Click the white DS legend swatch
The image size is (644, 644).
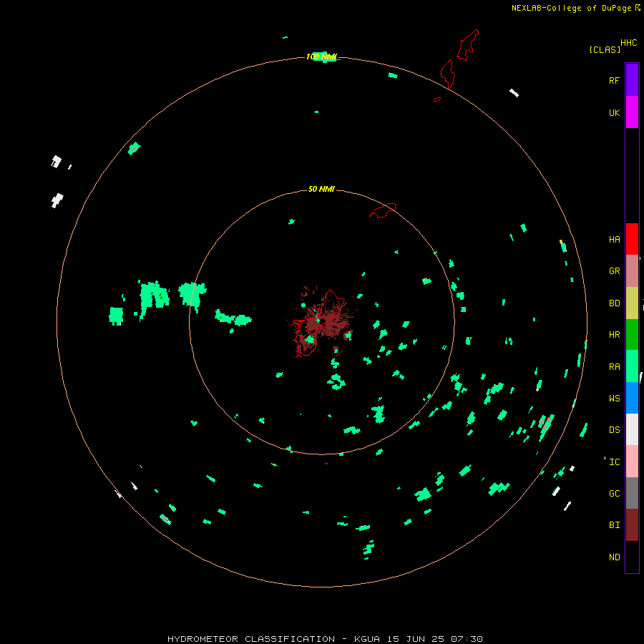pyautogui.click(x=632, y=429)
